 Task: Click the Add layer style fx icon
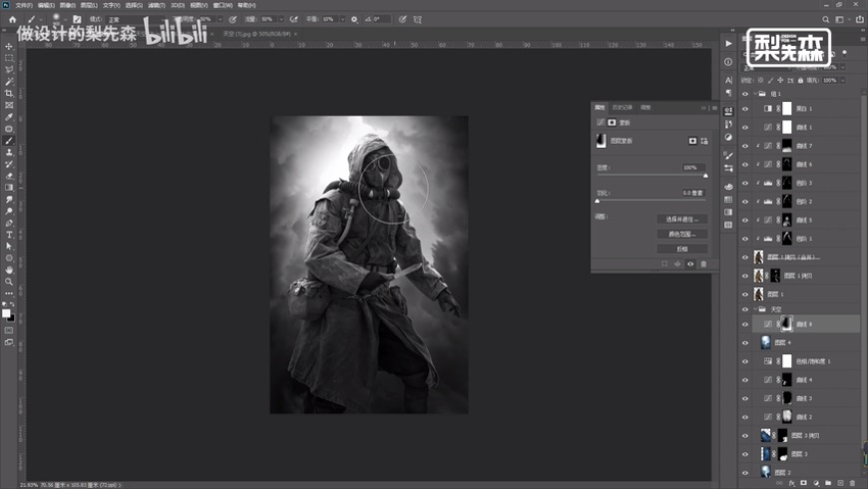coord(791,483)
